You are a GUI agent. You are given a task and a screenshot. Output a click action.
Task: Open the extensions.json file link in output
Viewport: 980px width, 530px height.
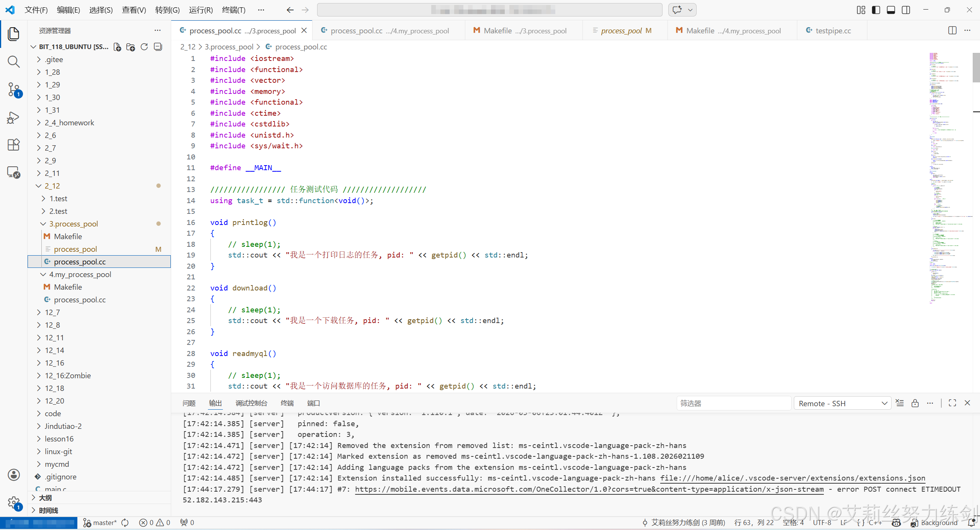(x=792, y=478)
